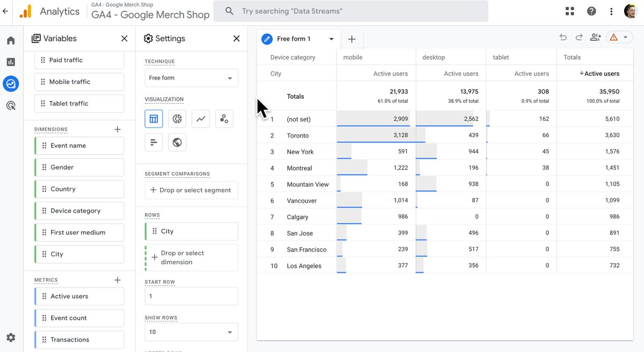The height and width of the screenshot is (352, 644).
Task: Select the Mobile traffic segment
Action: point(79,82)
